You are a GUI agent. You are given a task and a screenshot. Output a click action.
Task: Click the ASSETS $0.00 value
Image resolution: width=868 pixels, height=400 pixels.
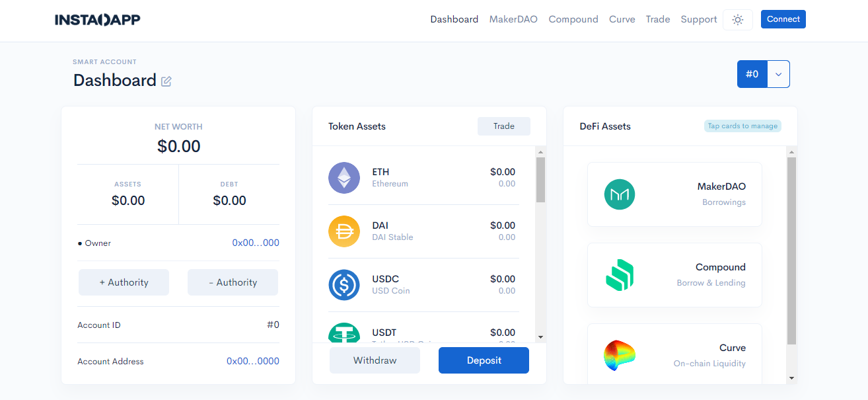[128, 200]
